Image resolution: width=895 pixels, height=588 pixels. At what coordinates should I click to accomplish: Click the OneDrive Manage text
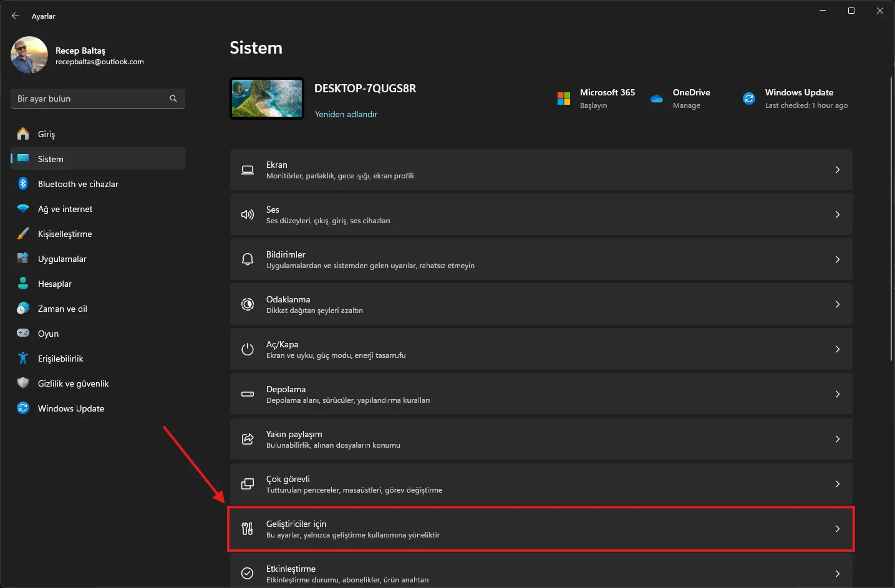coord(686,105)
